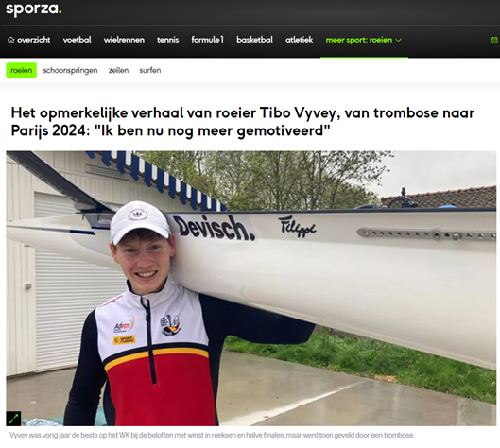Open the wielrennen section
Image resolution: width=500 pixels, height=448 pixels.
pyautogui.click(x=124, y=40)
